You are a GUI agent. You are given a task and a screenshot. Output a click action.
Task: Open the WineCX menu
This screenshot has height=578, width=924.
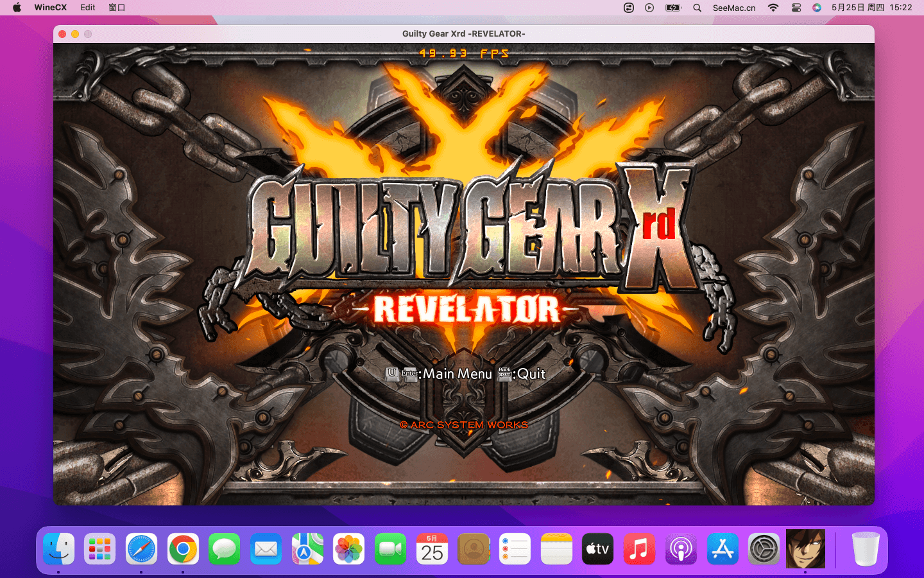coord(50,8)
